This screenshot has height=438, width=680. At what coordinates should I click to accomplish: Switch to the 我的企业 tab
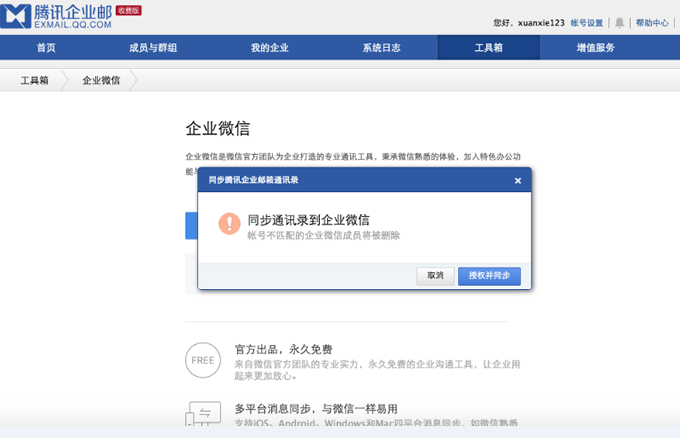pos(270,48)
